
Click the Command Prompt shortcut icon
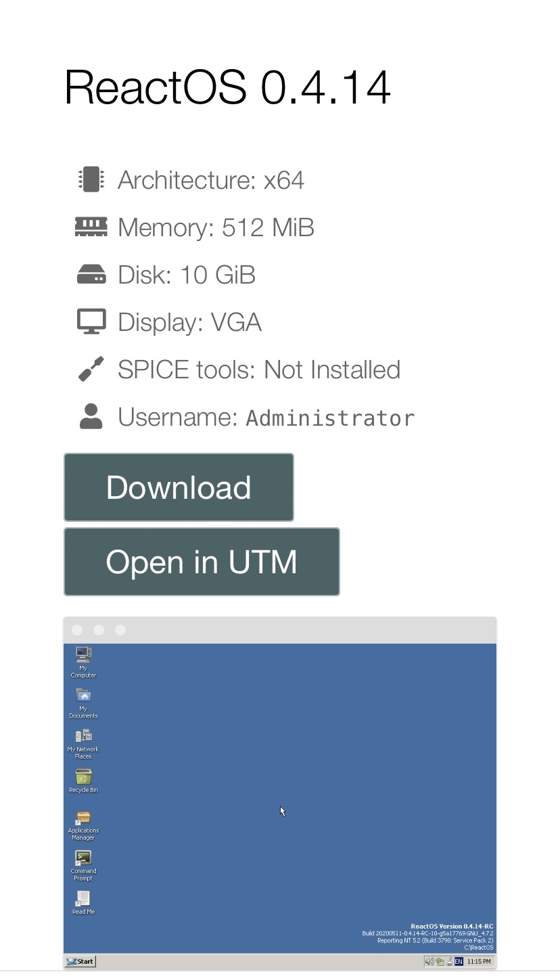pyautogui.click(x=83, y=866)
